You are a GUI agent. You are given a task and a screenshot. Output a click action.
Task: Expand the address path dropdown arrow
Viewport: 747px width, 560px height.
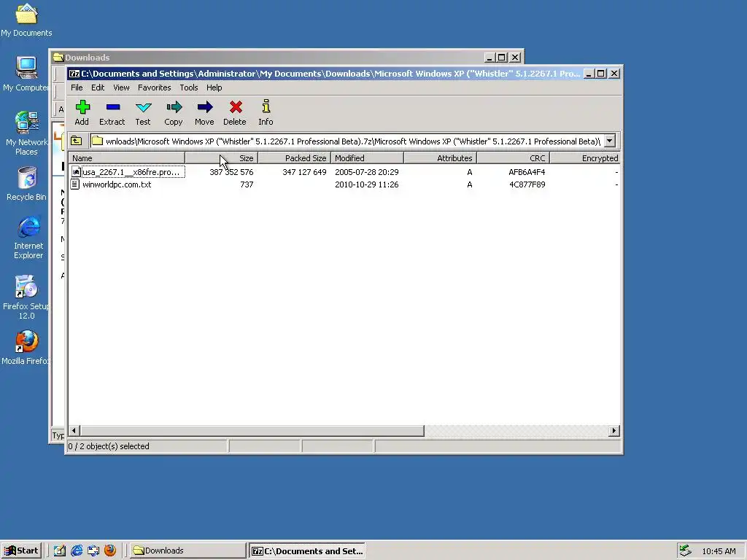[610, 141]
